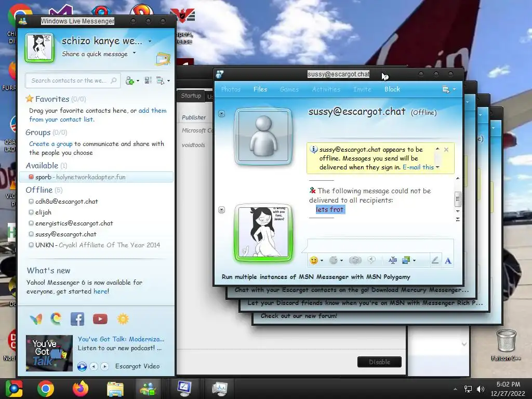The width and height of the screenshot is (532, 399).
Task: Open the quick message dropdown arrow
Action: click(x=135, y=53)
